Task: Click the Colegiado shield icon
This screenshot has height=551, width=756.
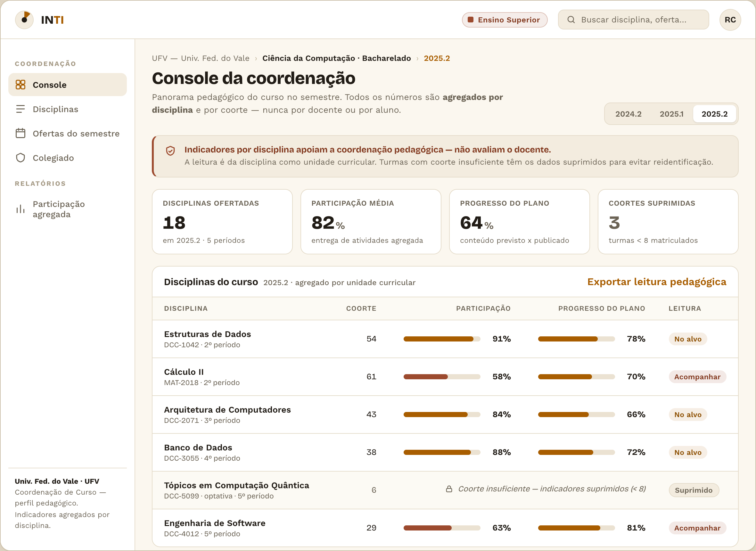Action: click(x=21, y=158)
